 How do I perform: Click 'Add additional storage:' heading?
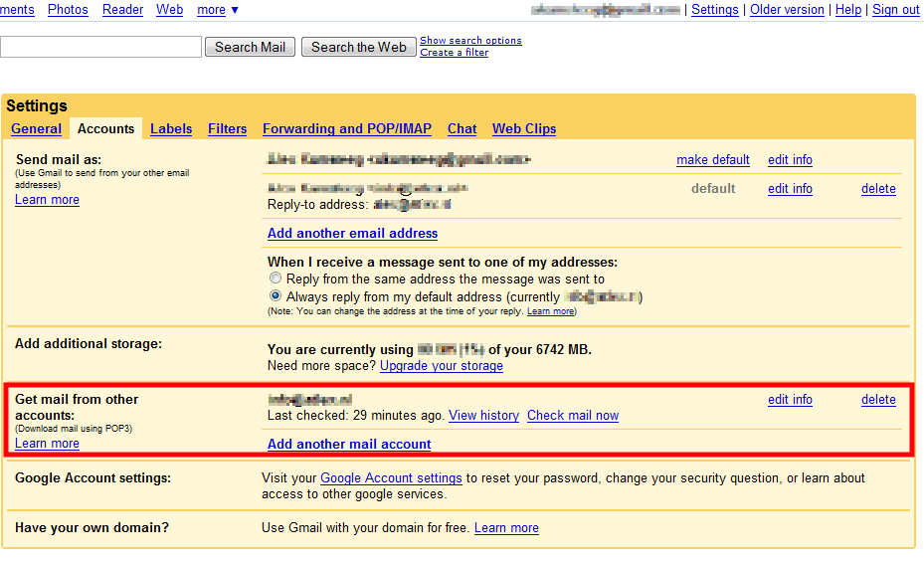(89, 343)
